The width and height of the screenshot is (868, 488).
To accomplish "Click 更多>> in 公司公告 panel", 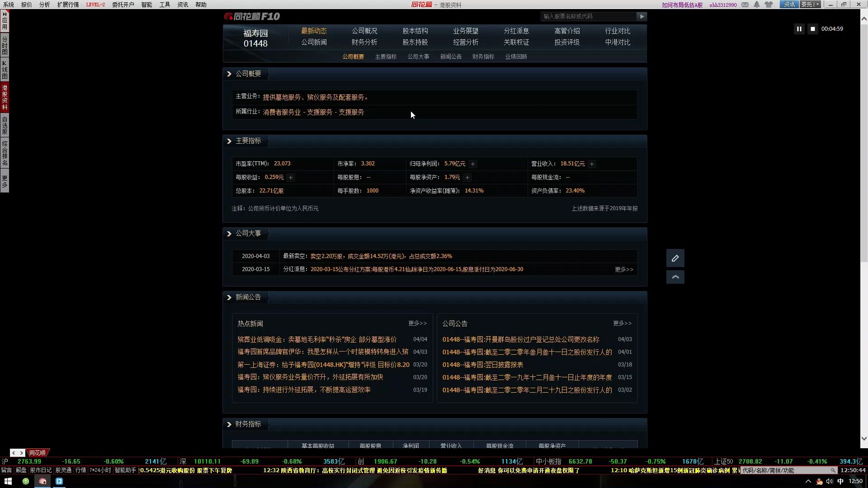I will (x=622, y=324).
